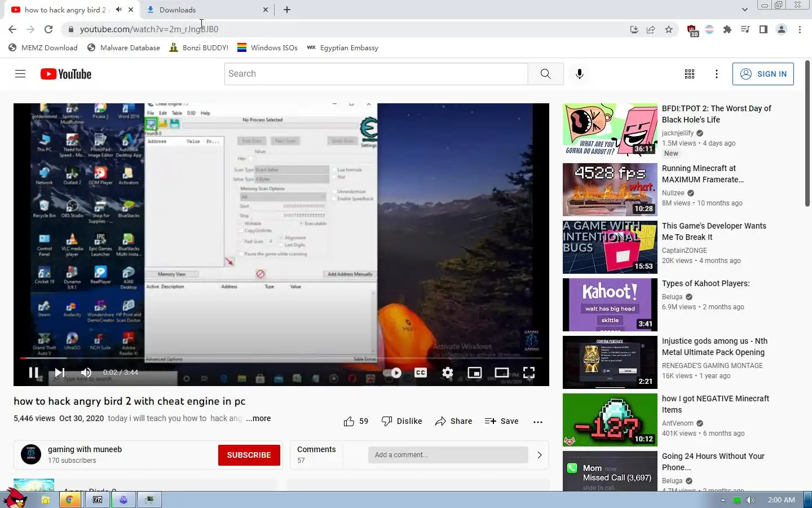Pause the video
812x508 pixels.
pyautogui.click(x=34, y=373)
